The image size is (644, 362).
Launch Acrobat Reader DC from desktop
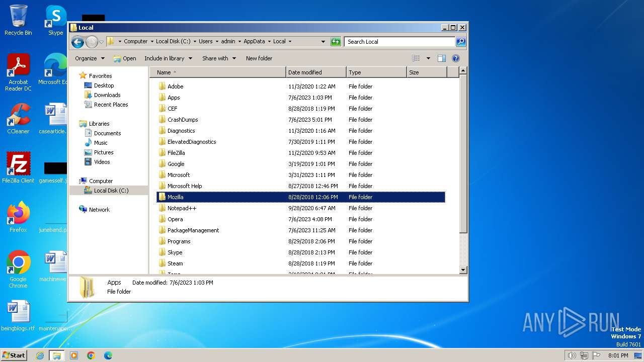point(18,73)
